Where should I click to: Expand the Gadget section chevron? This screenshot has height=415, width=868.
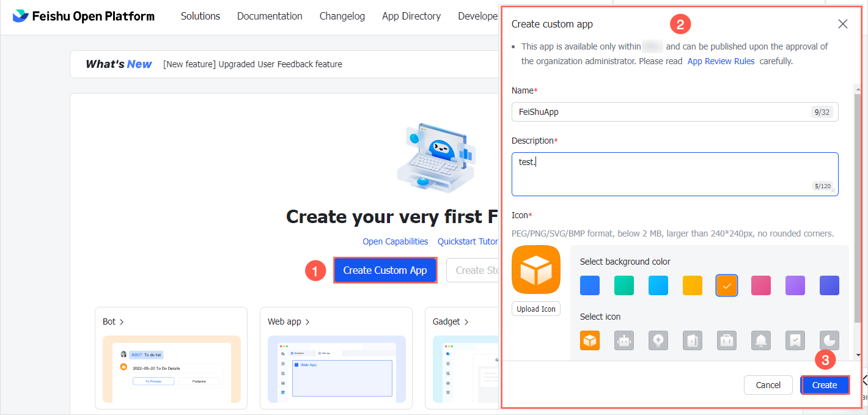point(466,321)
